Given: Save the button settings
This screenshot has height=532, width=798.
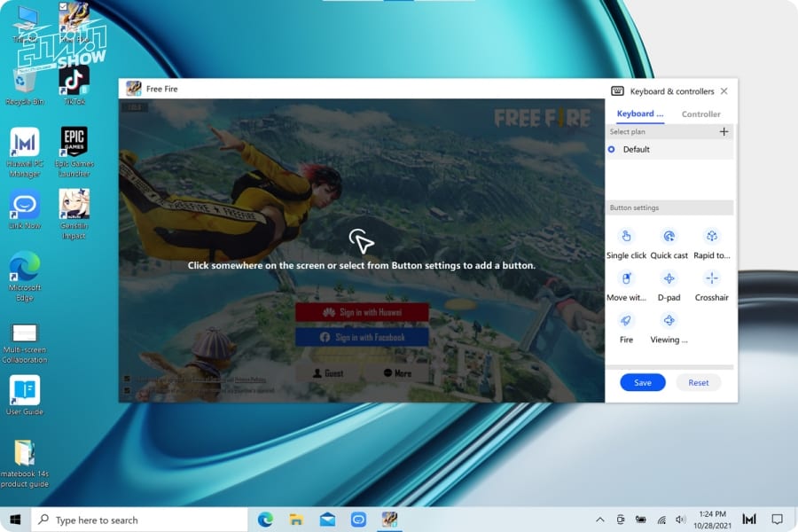Looking at the screenshot, I should pyautogui.click(x=642, y=382).
